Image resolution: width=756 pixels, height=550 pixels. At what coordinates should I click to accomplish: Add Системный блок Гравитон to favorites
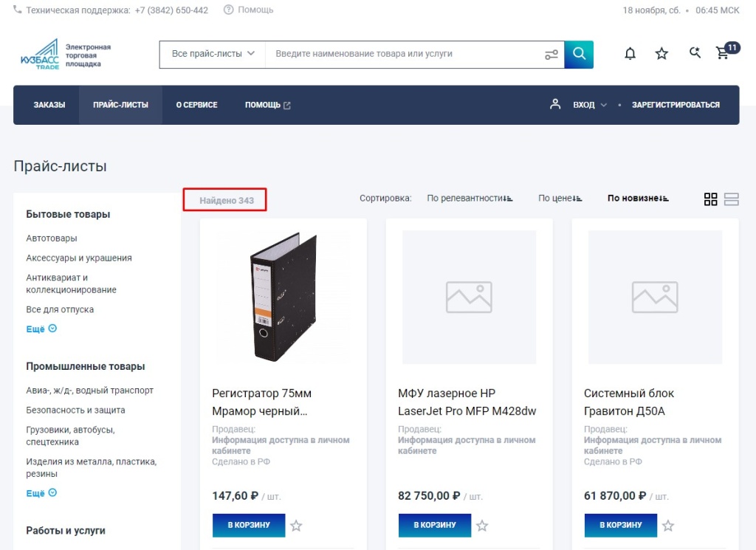(x=667, y=526)
